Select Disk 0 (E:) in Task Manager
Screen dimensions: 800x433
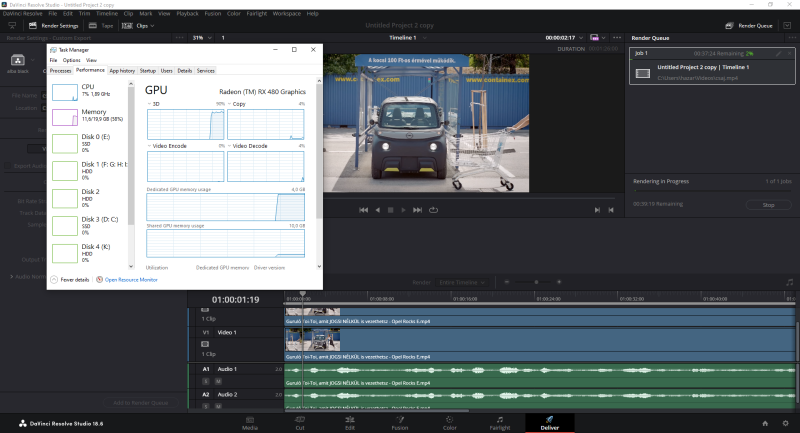(x=88, y=143)
